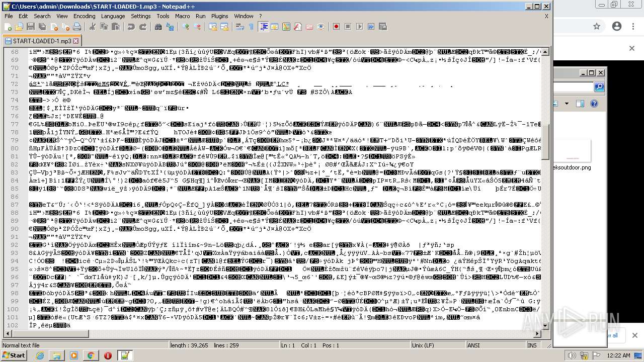
Task: Toggle the Show Indent Guide button
Action: [264, 27]
